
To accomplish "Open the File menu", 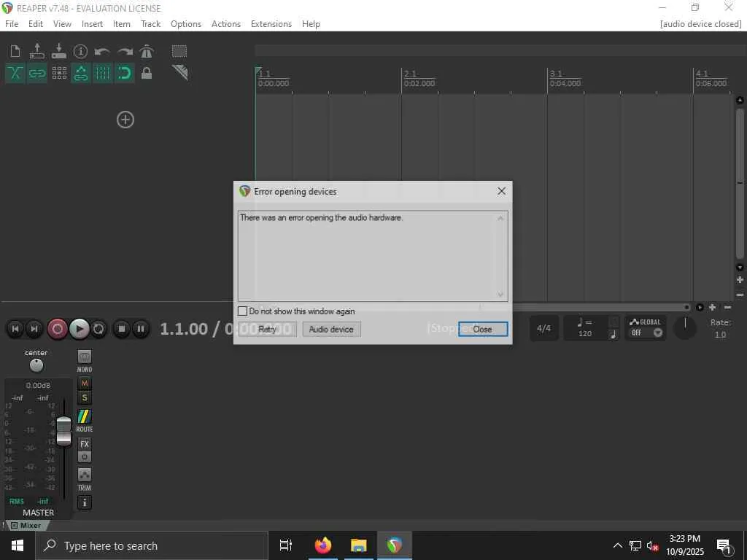I will point(12,24).
